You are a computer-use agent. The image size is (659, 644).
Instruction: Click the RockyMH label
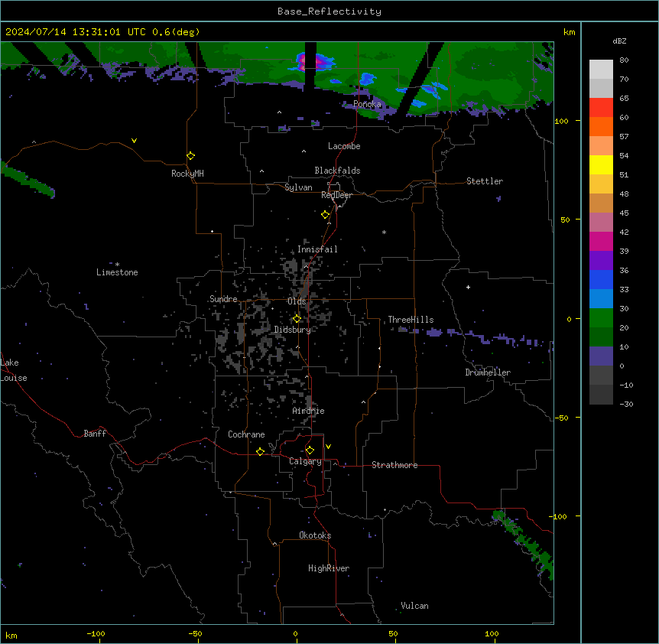pyautogui.click(x=187, y=174)
